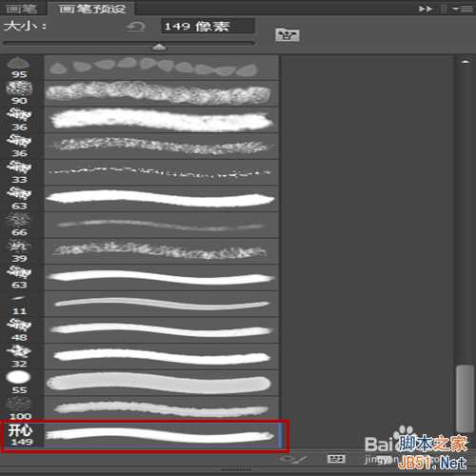The height and width of the screenshot is (476, 476).
Task: Select the 66 brush preset
Action: [140, 225]
